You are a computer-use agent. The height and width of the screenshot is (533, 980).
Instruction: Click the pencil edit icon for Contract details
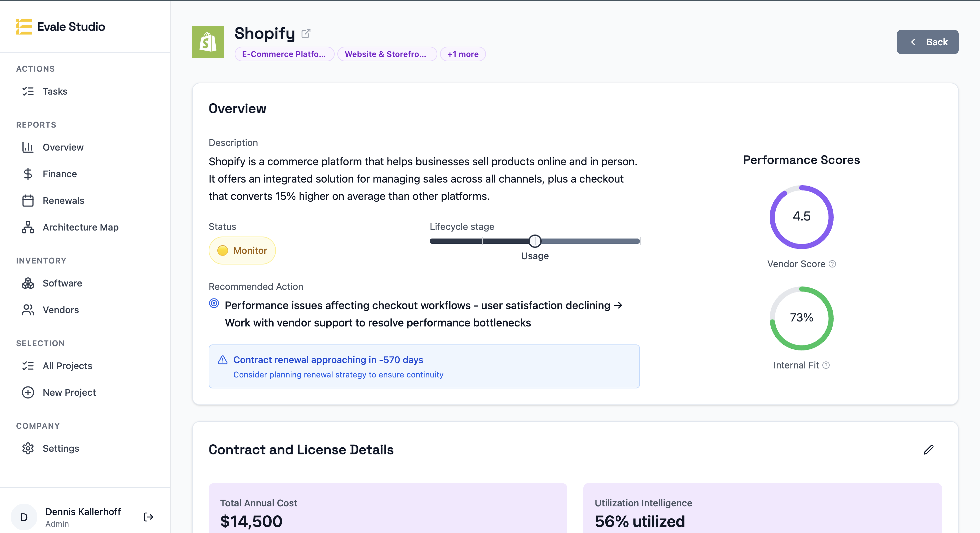[x=928, y=450]
